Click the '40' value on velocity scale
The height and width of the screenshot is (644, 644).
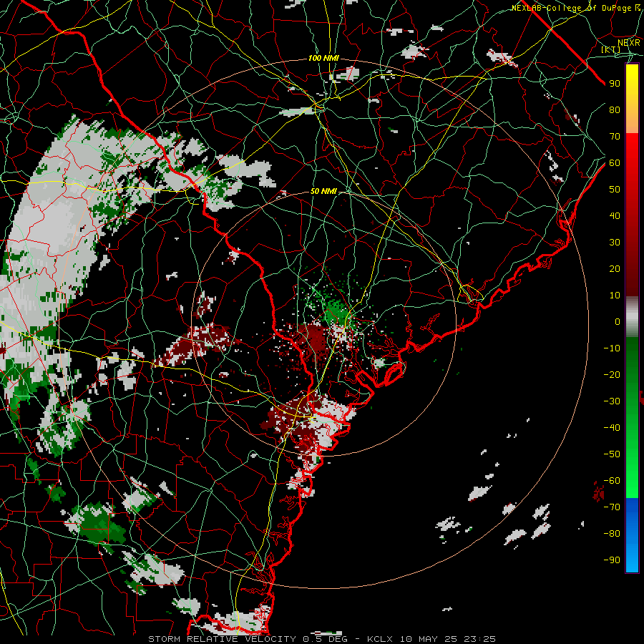[x=615, y=216]
